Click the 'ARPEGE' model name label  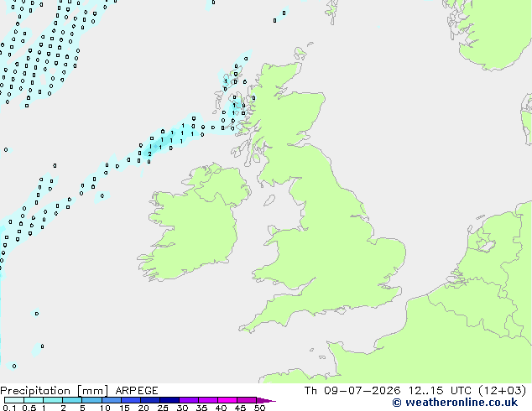pyautogui.click(x=137, y=391)
